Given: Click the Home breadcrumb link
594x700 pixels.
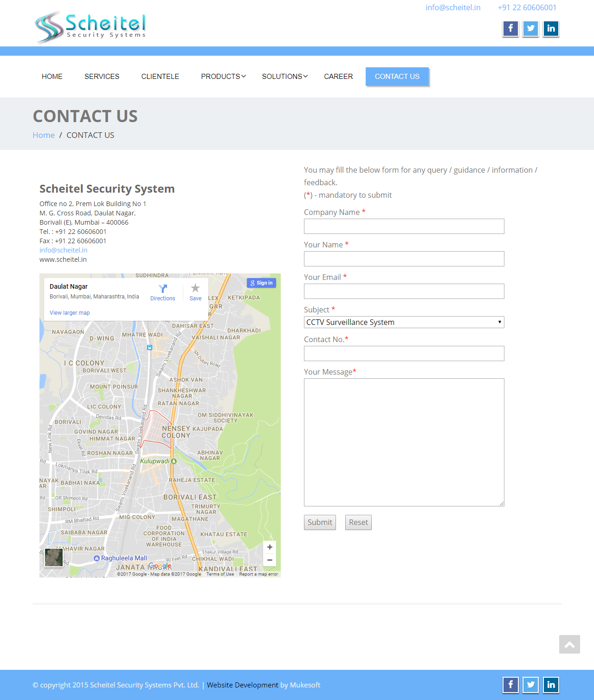Looking at the screenshot, I should pos(44,135).
